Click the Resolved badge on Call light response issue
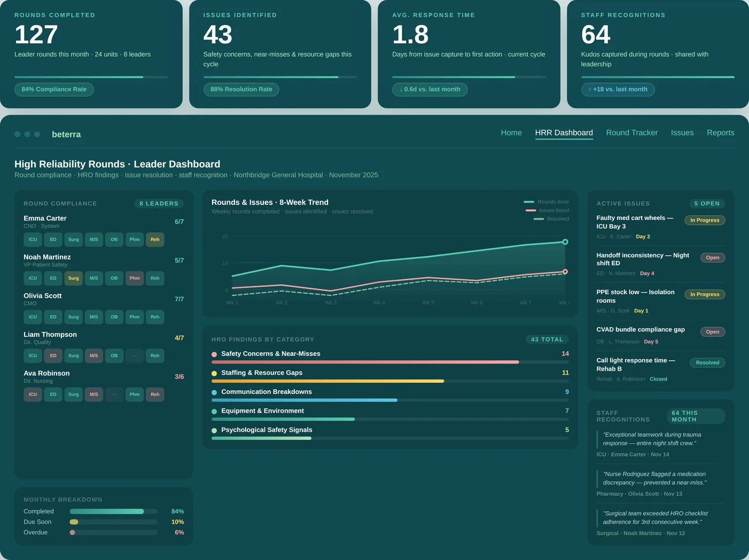This screenshot has height=560, width=749. point(707,362)
